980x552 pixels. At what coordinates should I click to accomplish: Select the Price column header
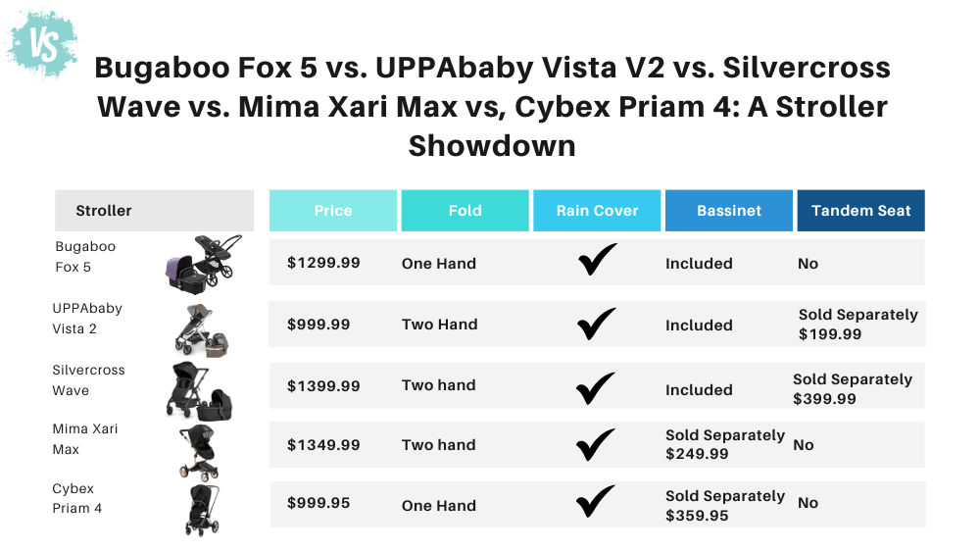(x=333, y=211)
